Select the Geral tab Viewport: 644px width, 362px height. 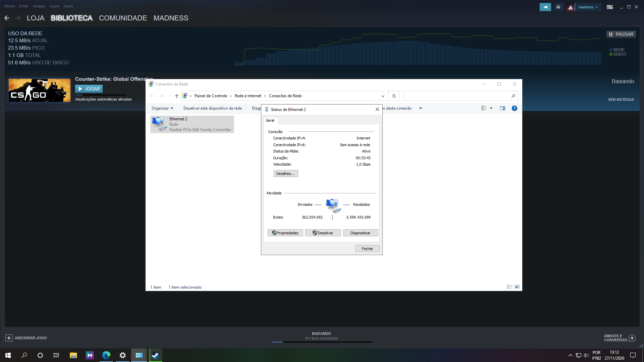tap(270, 120)
